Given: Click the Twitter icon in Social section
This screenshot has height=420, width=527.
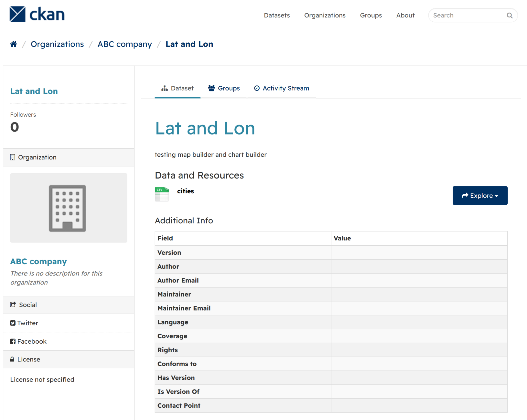Looking at the screenshot, I should (x=13, y=323).
